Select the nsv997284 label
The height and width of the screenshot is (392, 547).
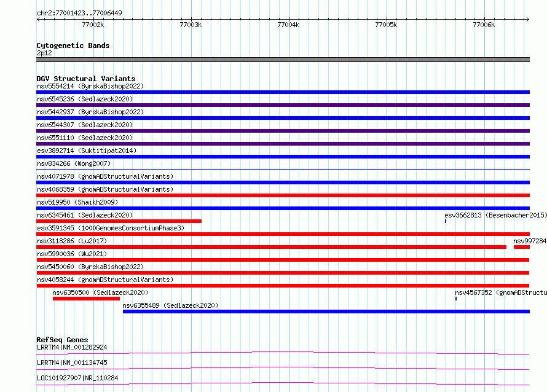pyautogui.click(x=530, y=241)
